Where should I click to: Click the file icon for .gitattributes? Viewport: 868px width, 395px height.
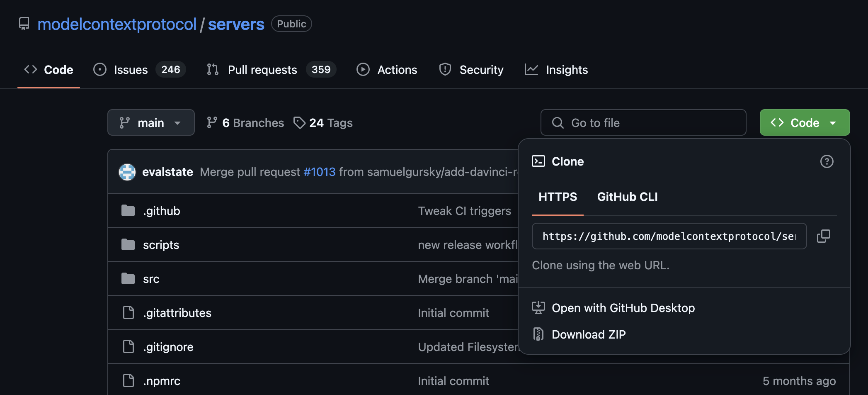point(129,312)
